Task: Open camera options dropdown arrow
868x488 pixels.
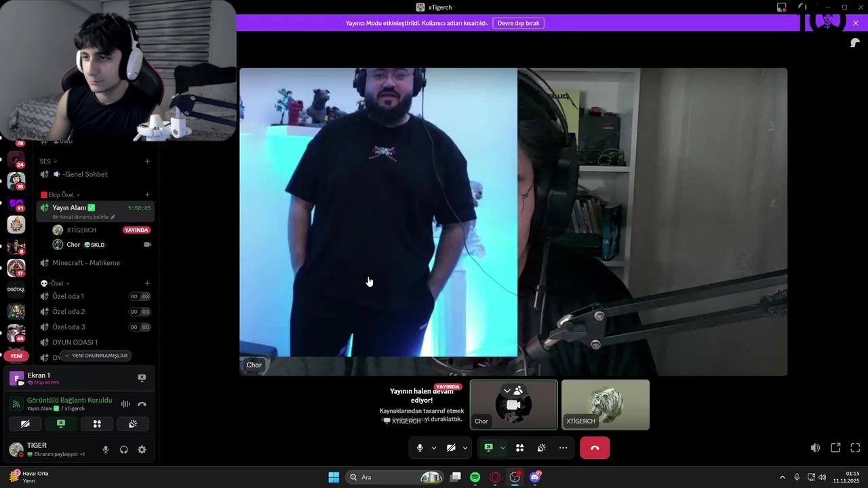Action: (x=465, y=448)
